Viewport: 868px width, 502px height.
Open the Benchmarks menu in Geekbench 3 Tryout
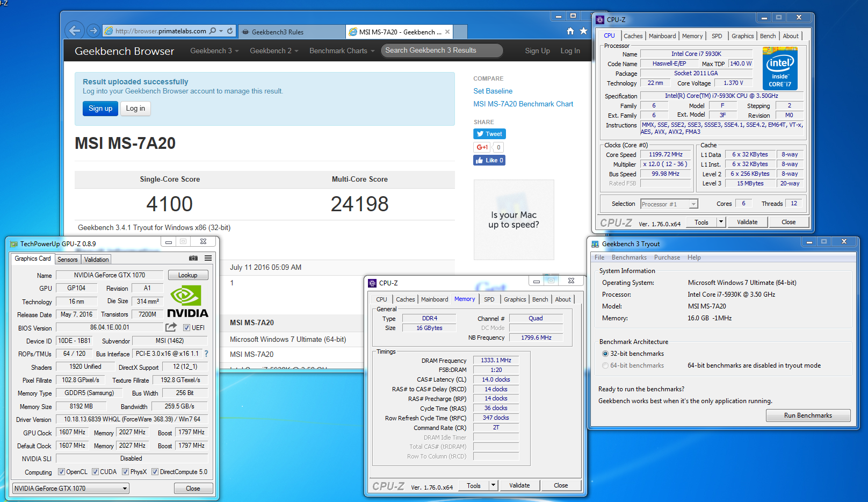point(629,257)
